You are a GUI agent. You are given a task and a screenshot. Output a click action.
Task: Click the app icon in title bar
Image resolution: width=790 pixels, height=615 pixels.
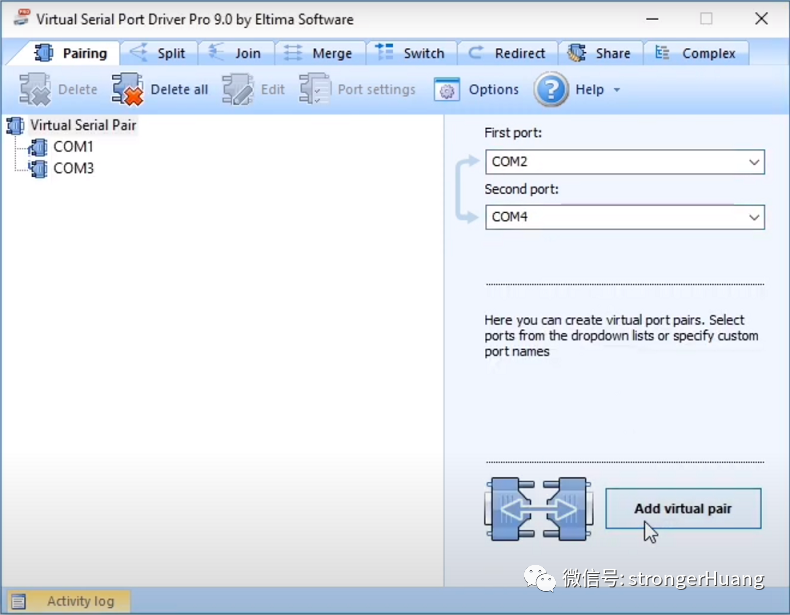(x=22, y=18)
